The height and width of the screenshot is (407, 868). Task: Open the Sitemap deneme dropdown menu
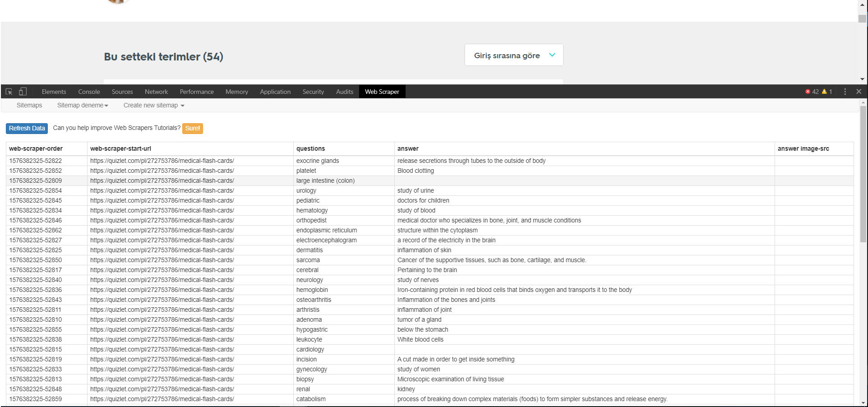coord(83,105)
